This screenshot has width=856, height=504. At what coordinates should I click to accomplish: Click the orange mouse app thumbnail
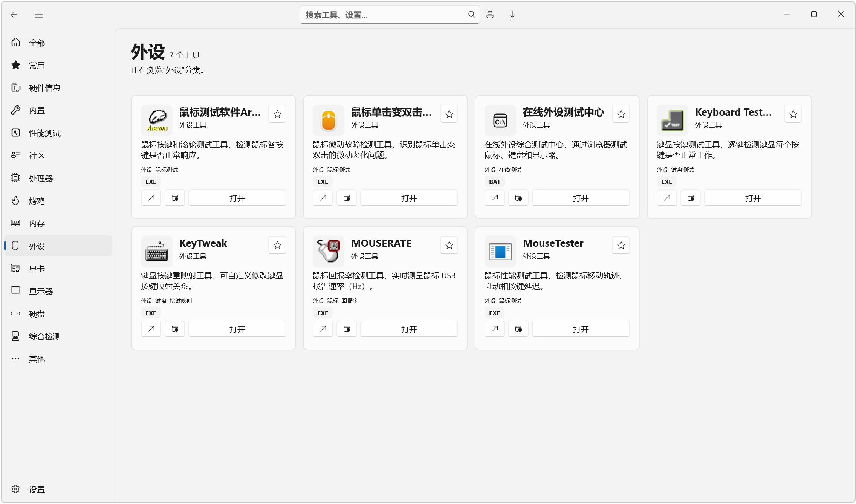point(329,121)
